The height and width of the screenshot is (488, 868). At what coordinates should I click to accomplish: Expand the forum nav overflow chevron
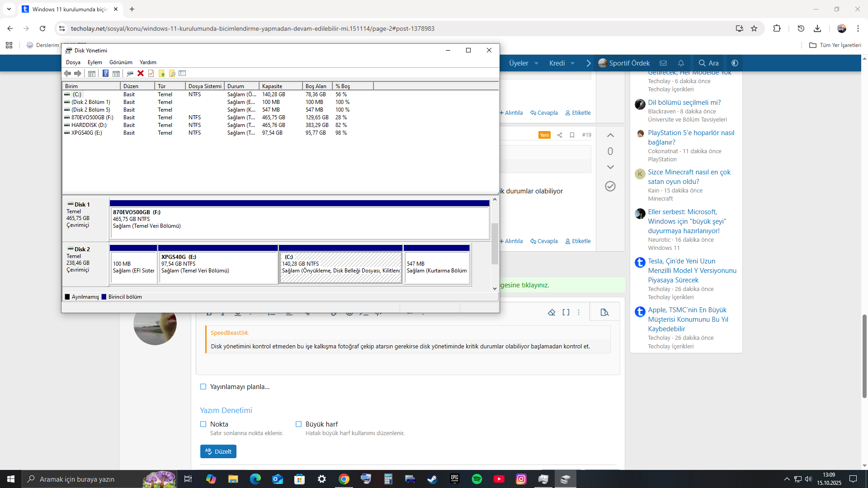589,63
